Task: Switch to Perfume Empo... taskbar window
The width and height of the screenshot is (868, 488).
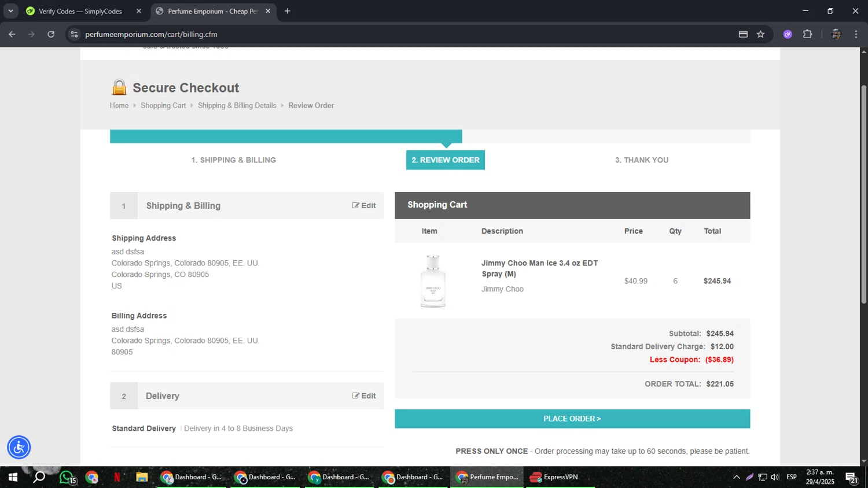Action: coord(487,477)
